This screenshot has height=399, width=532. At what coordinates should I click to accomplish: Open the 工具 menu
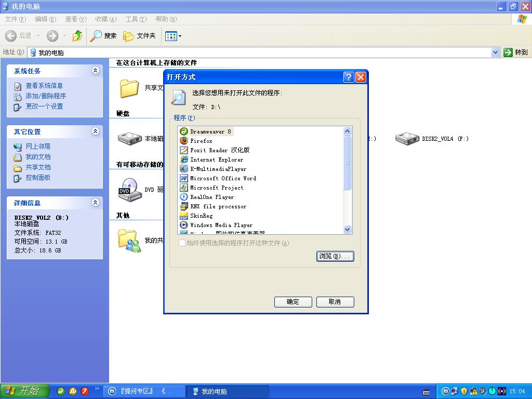136,19
